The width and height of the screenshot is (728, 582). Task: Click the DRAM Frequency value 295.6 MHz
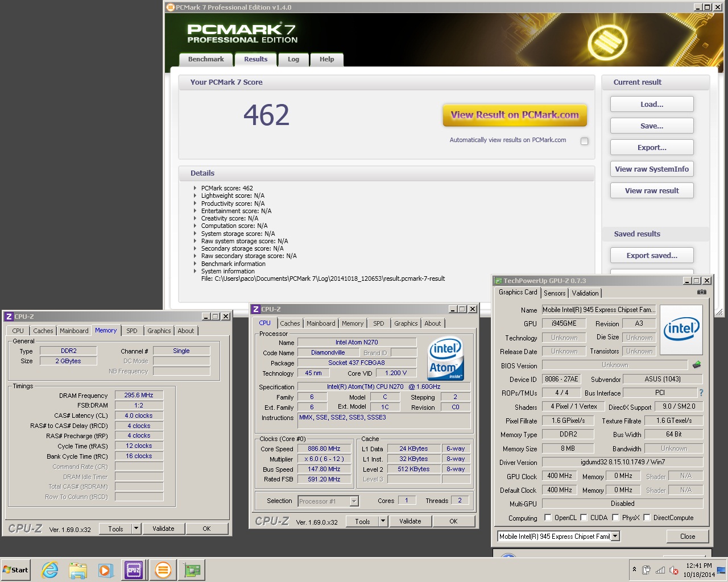pyautogui.click(x=139, y=395)
